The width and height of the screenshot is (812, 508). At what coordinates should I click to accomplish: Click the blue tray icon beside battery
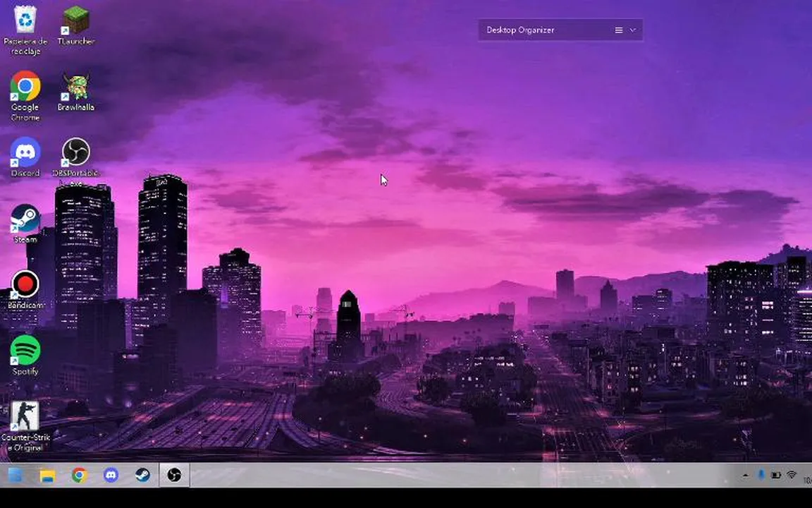click(761, 475)
